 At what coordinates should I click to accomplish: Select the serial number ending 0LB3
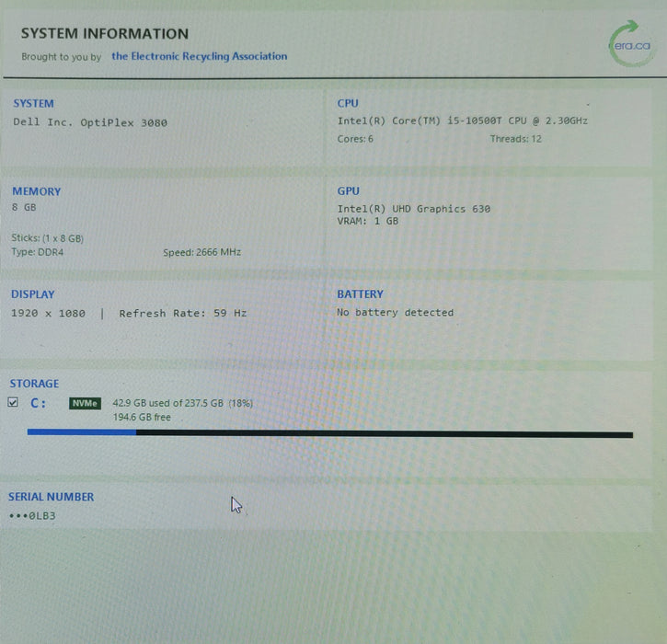tap(32, 516)
